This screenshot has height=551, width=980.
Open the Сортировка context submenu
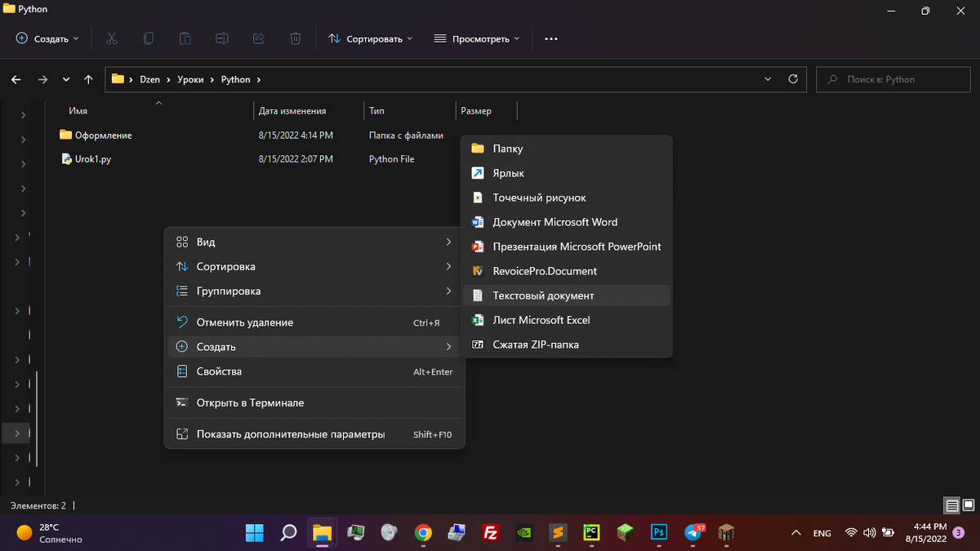tap(314, 267)
